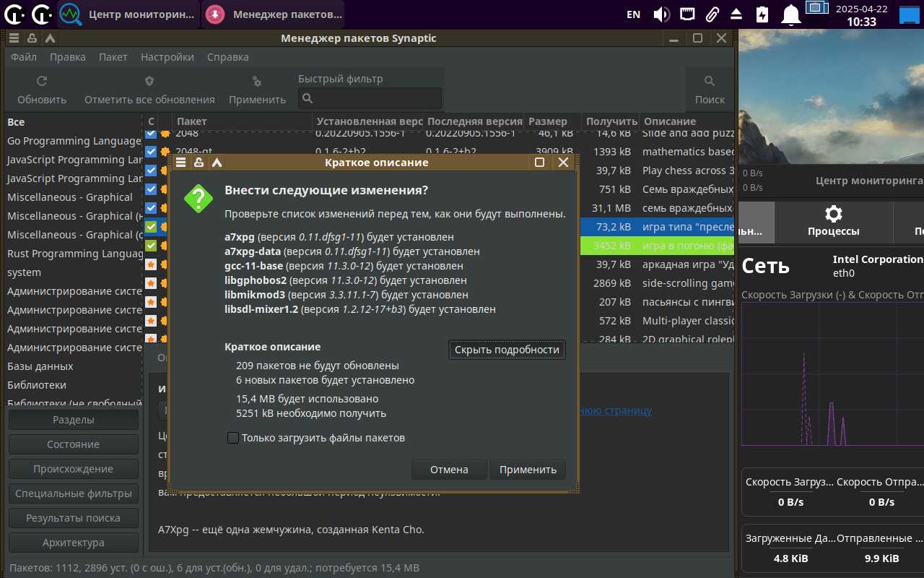Open the notification bell in the top panel
Screen dimensions: 924x578
(792, 14)
